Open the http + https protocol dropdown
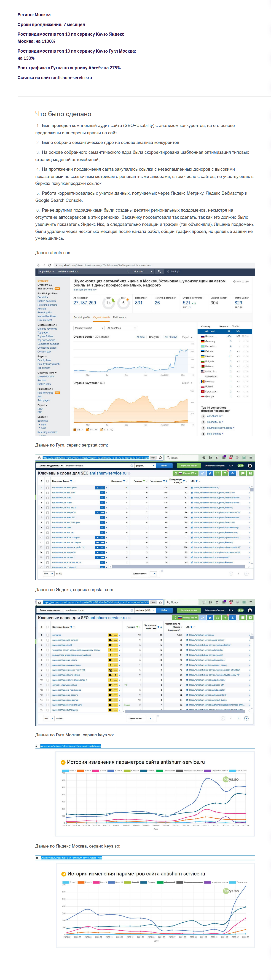The image size is (271, 980). (x=46, y=272)
